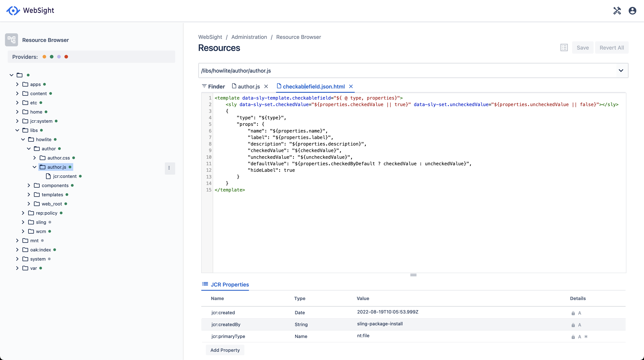Click the Revert All button
This screenshot has height=360, width=644.
click(611, 47)
